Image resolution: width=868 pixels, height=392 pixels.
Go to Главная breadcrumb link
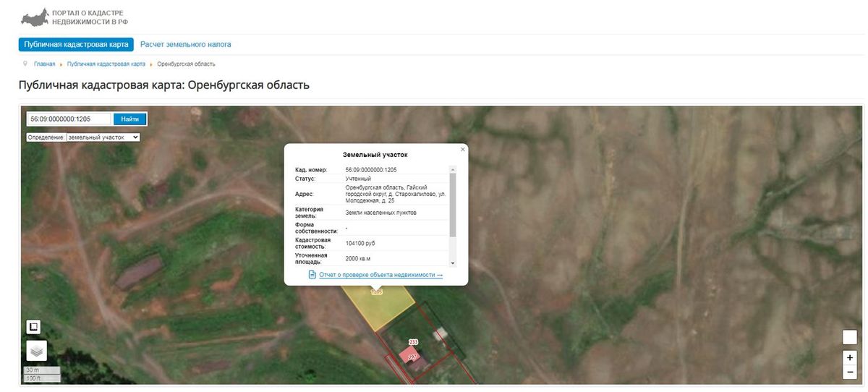tap(44, 64)
